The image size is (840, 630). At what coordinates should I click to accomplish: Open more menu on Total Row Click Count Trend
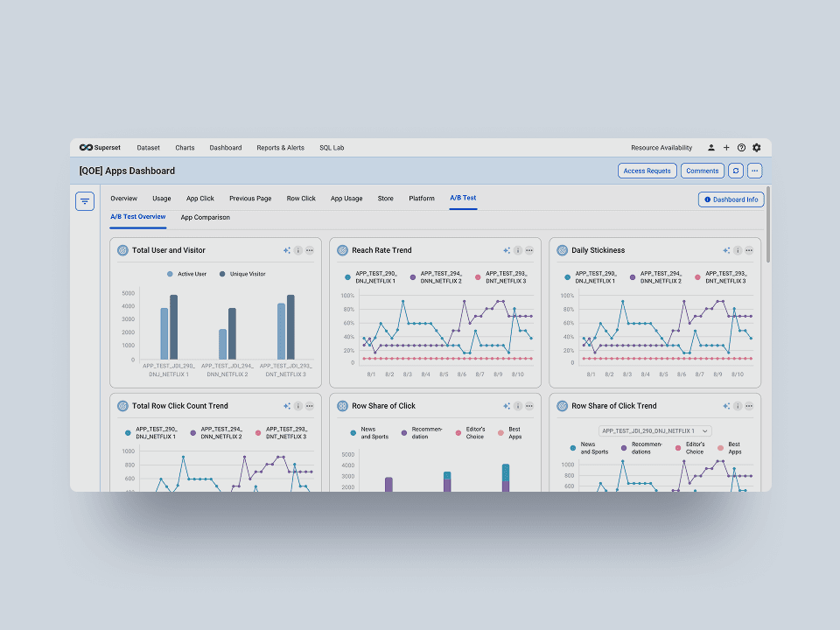pyautogui.click(x=310, y=406)
